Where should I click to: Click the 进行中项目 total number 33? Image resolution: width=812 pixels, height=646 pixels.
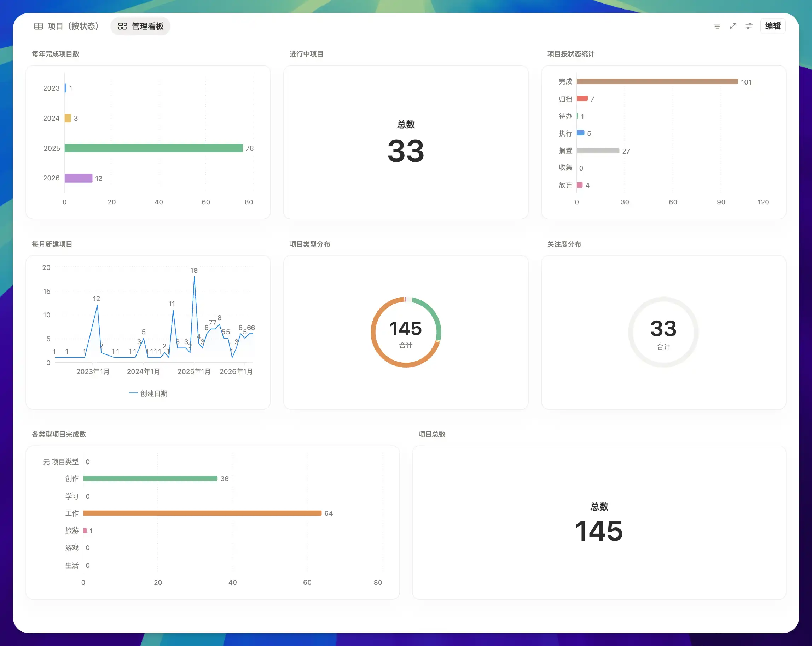(406, 151)
